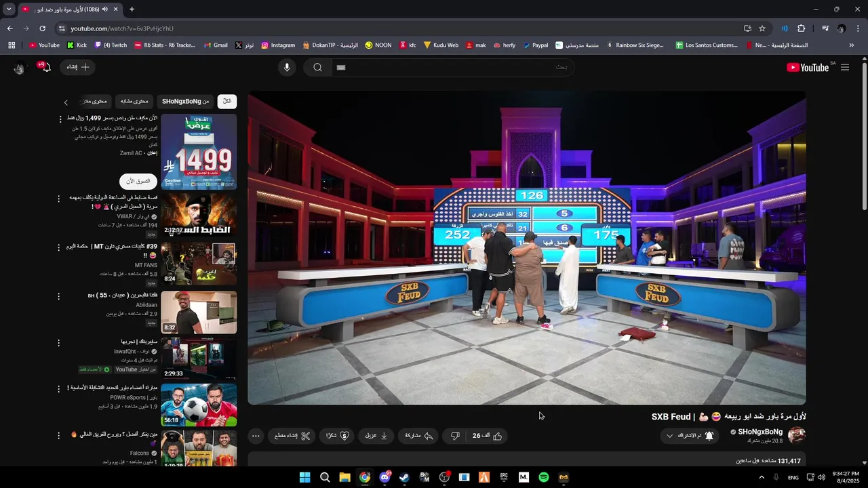868x488 pixels.
Task: Select the 'الكل' filter chip
Action: [x=227, y=102]
